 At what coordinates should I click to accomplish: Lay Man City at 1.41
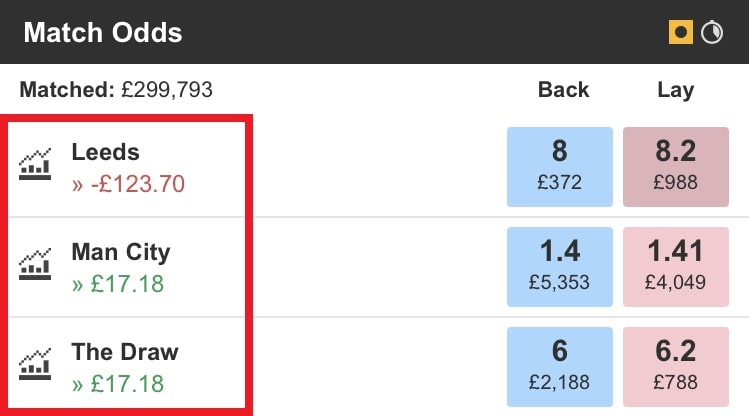675,266
